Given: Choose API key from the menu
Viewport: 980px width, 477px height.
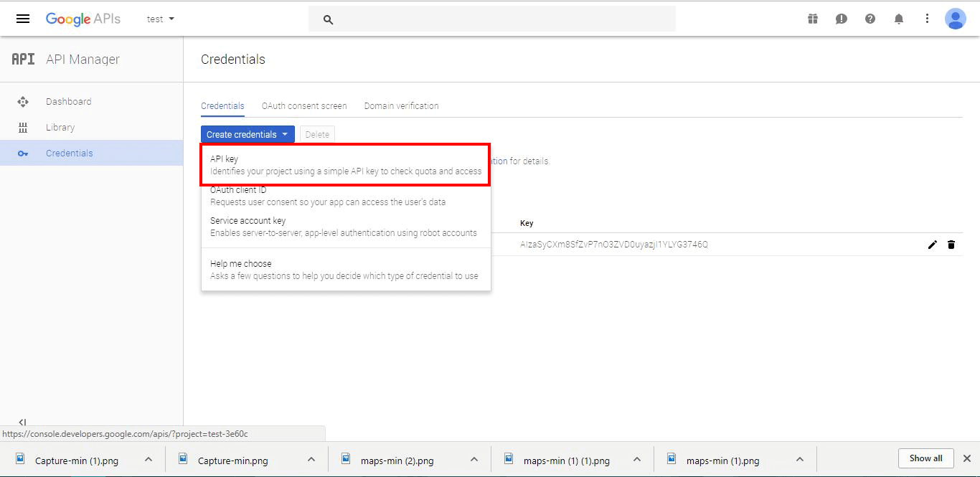Looking at the screenshot, I should 346,165.
